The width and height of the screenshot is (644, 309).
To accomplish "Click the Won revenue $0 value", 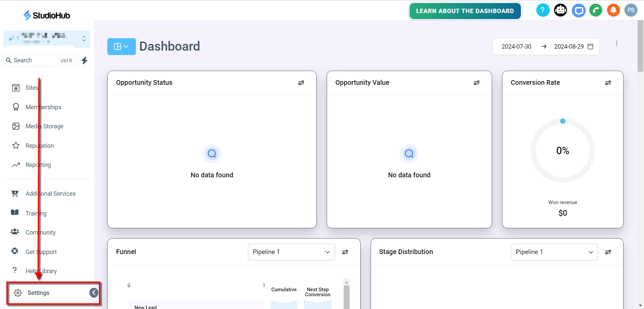I will coord(563,213).
